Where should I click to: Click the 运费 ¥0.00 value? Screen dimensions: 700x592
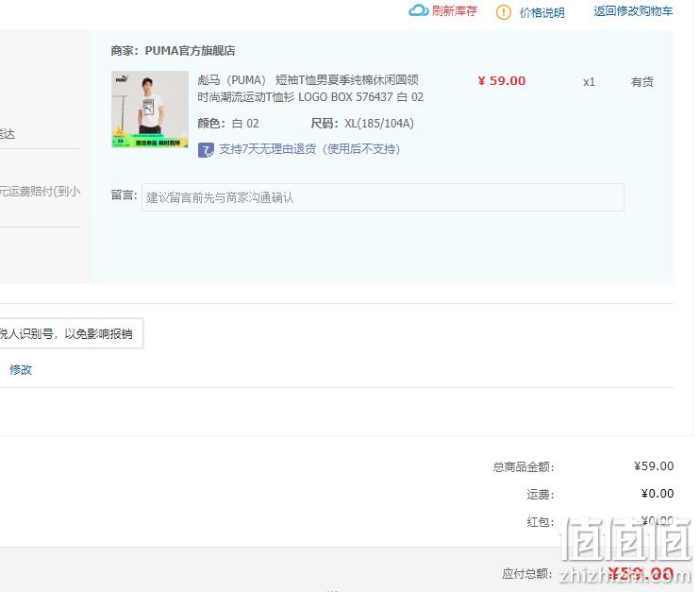[x=658, y=494]
